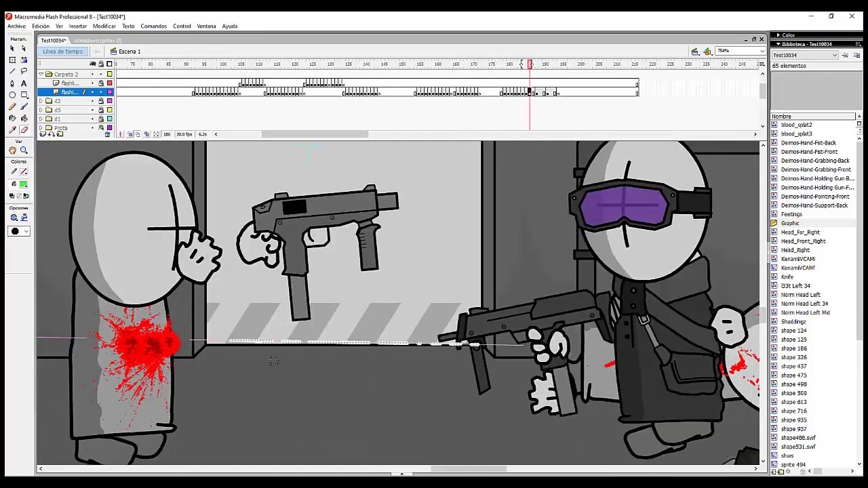
Task: Open the Insertar menu
Action: click(x=78, y=26)
